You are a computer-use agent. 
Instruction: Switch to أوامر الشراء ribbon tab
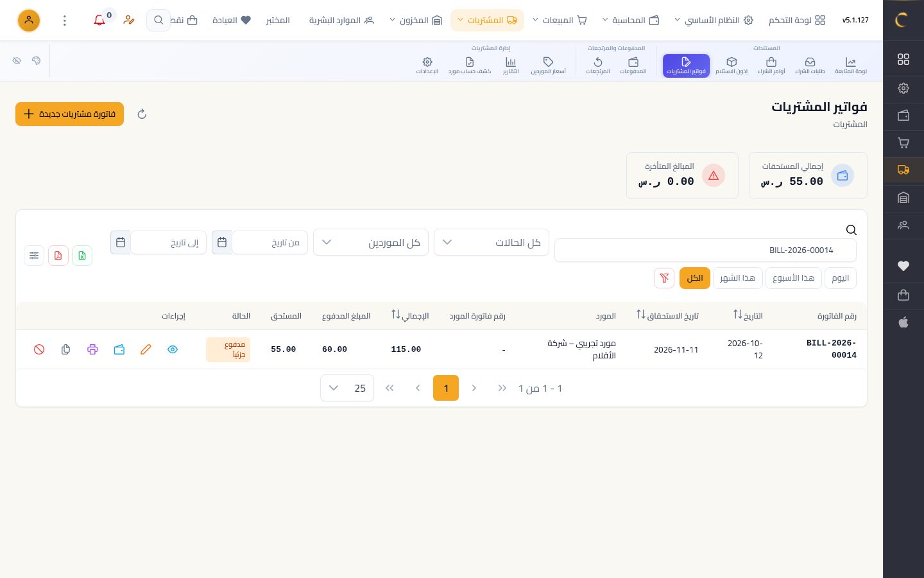(771, 66)
